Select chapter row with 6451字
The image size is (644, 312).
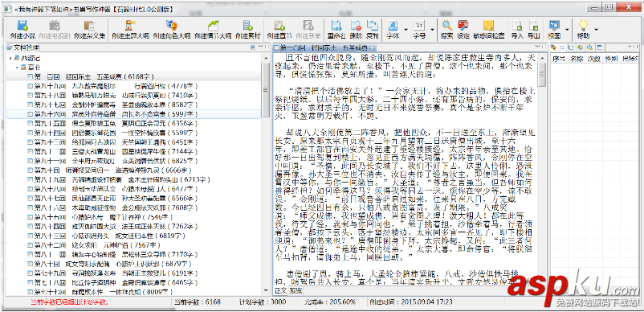(134, 142)
